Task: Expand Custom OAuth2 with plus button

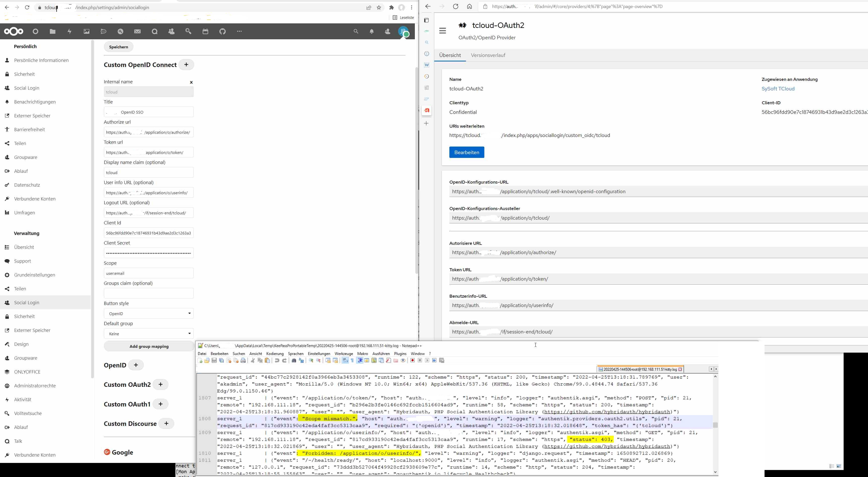Action: (x=160, y=384)
